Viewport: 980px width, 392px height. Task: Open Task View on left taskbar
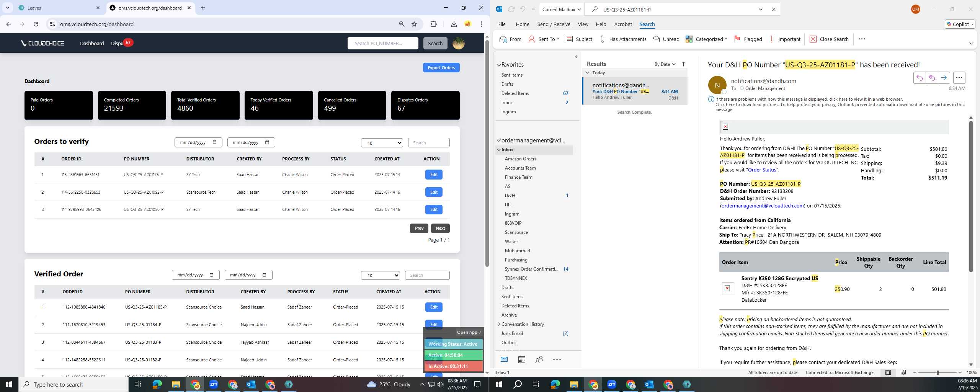pos(138,384)
